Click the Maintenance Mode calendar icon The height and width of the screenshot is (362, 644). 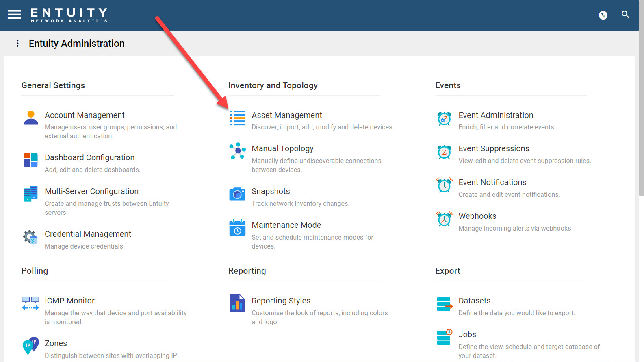(x=237, y=228)
